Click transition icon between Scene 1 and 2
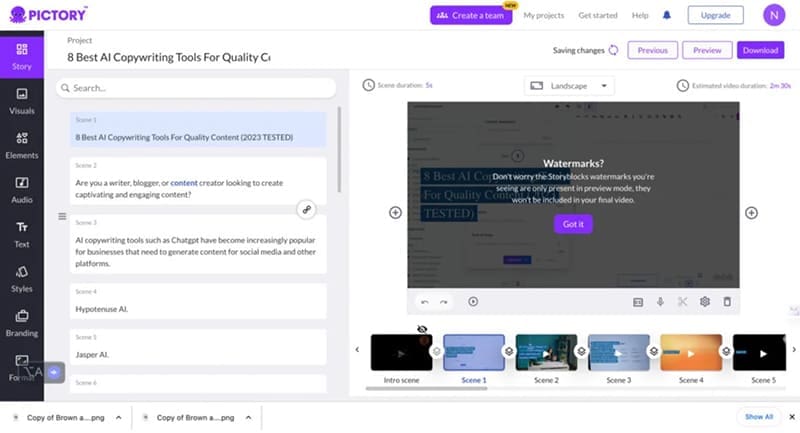The image size is (800, 433). coord(509,351)
